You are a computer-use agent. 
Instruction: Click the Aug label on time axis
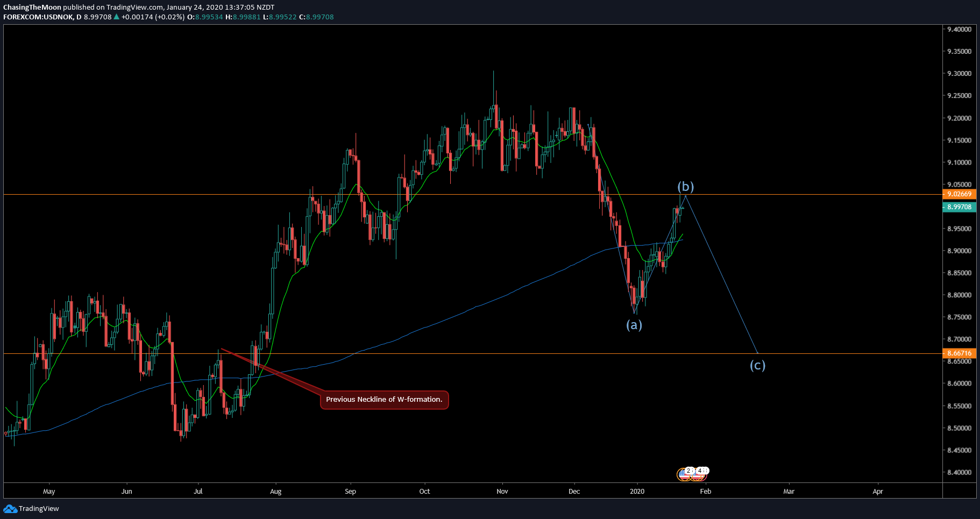click(x=275, y=491)
